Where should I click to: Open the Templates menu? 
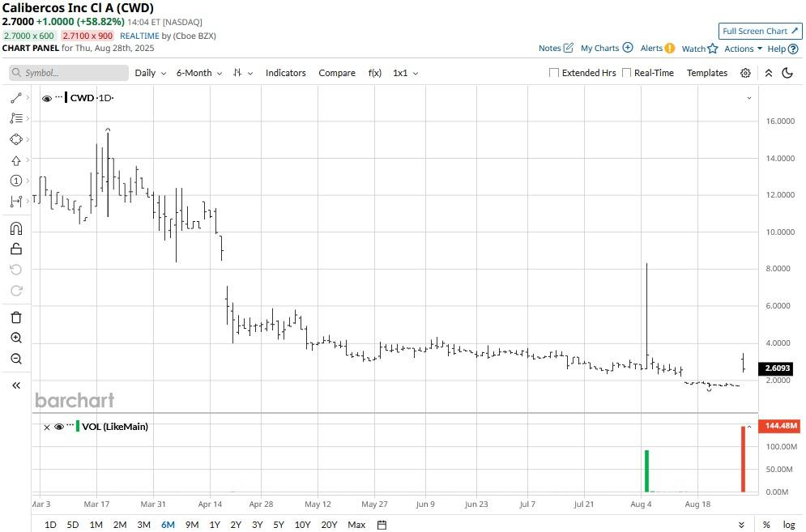click(x=707, y=73)
